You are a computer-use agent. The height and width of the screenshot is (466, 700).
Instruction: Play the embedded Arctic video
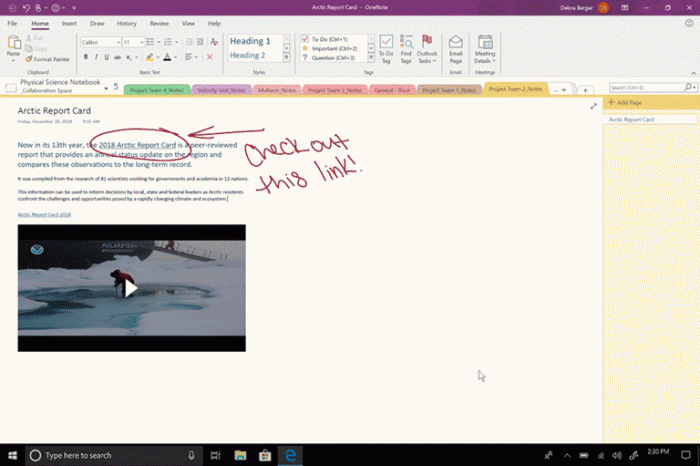(x=131, y=288)
